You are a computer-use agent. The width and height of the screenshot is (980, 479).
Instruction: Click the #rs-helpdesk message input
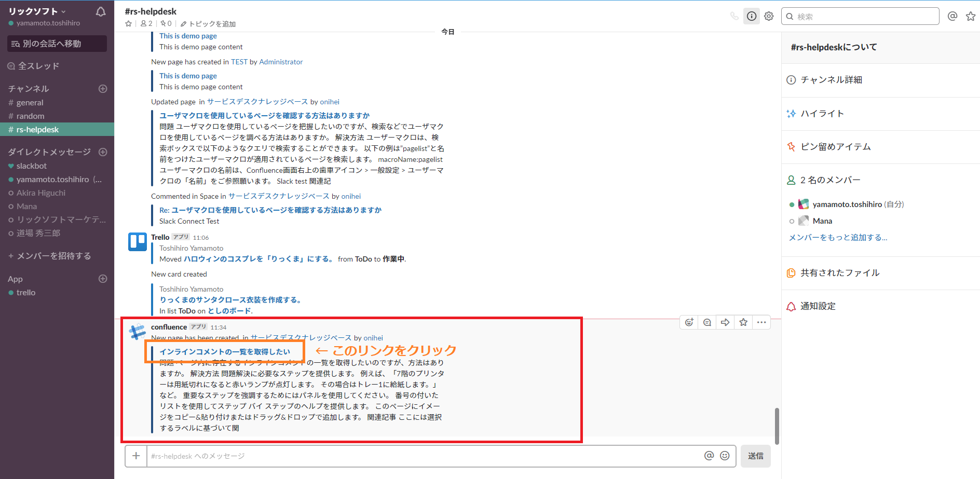(423, 456)
